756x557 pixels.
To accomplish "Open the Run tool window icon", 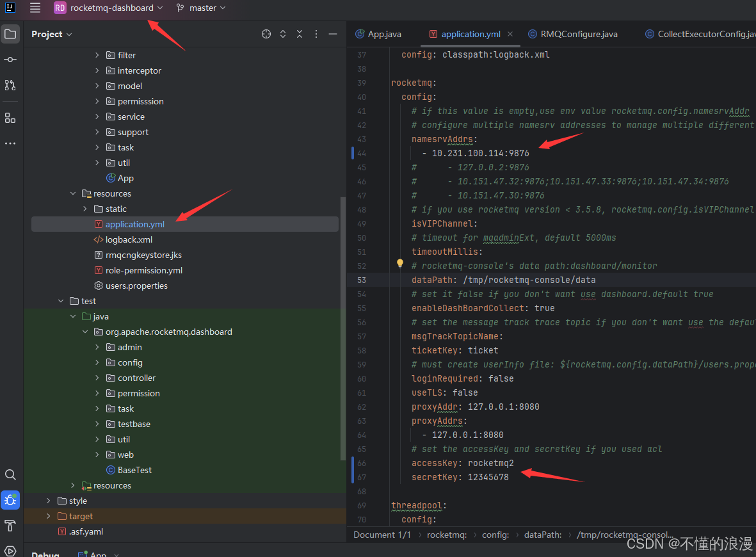I will point(10,550).
